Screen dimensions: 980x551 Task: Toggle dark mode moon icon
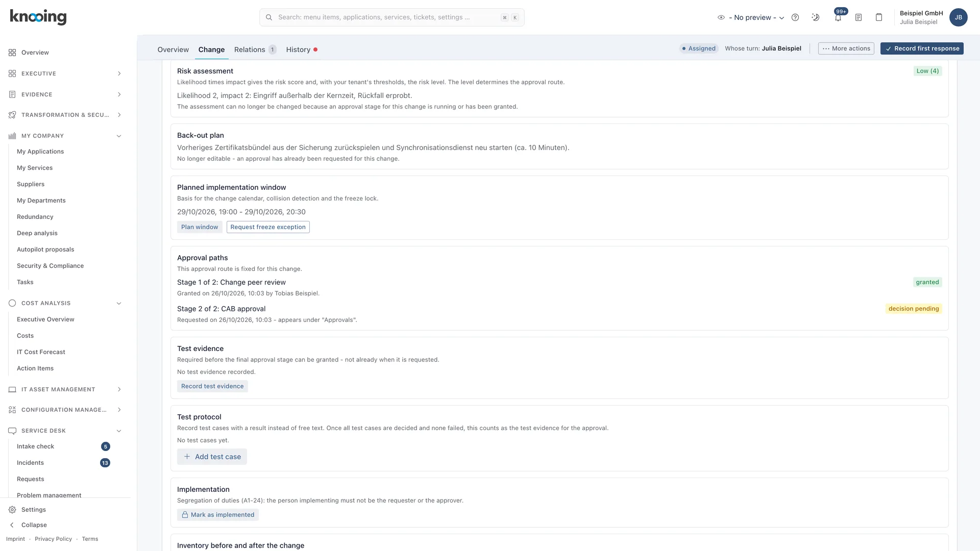(816, 17)
